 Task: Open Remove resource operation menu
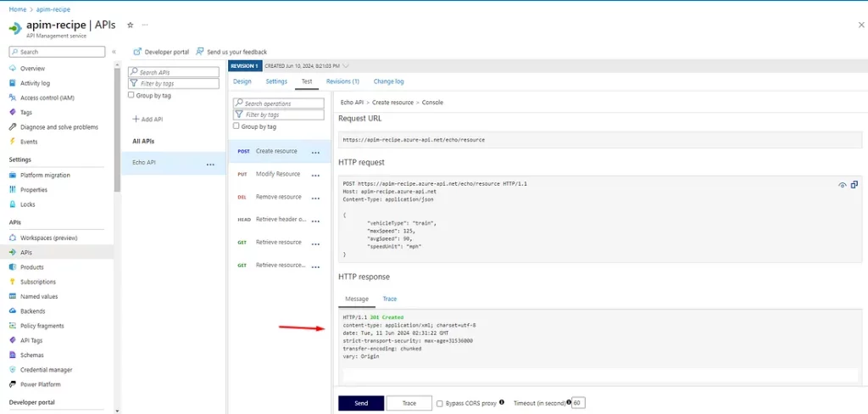point(315,199)
